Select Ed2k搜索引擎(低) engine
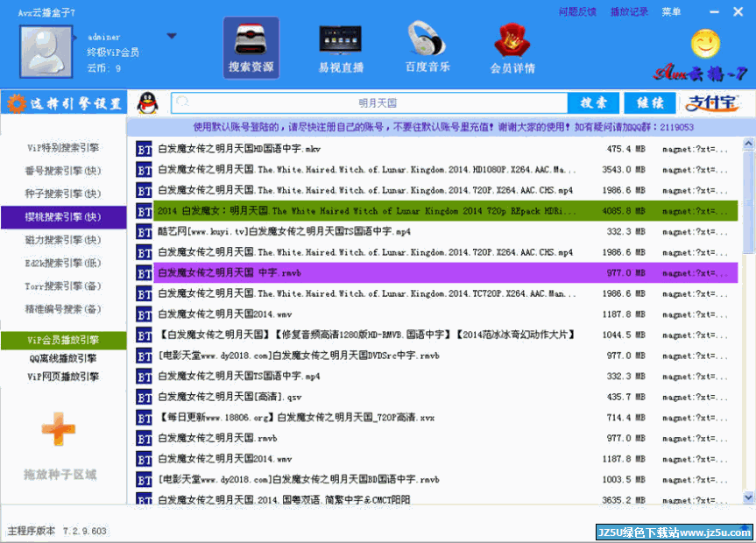The height and width of the screenshot is (543, 756). pos(63,264)
